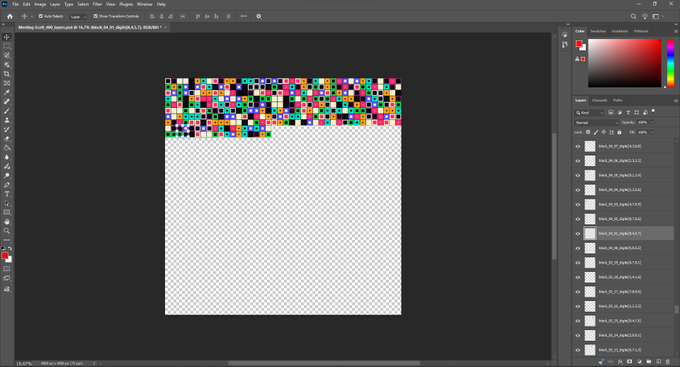The height and width of the screenshot is (367, 680).
Task: Open the Opacity slider dropdown arrow
Action: coord(651,123)
